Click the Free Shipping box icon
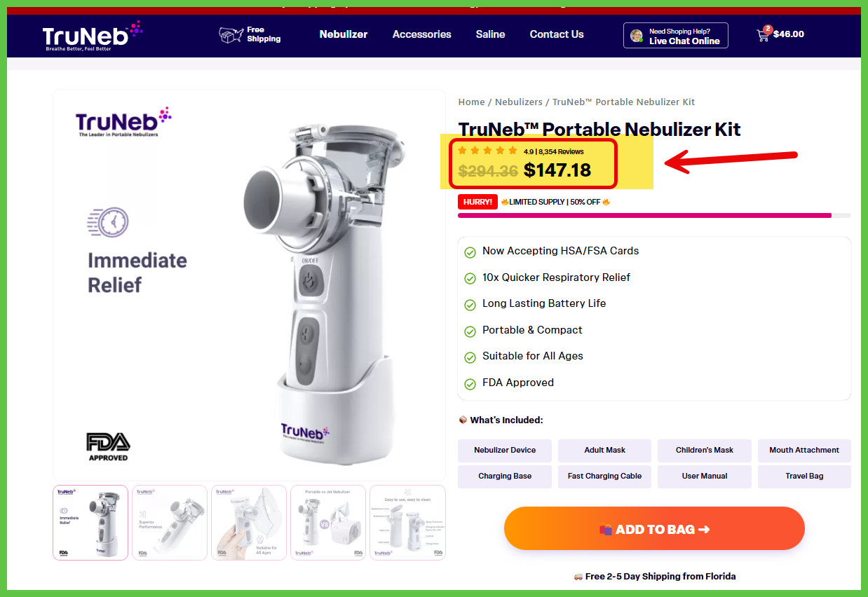868x597 pixels. [231, 34]
